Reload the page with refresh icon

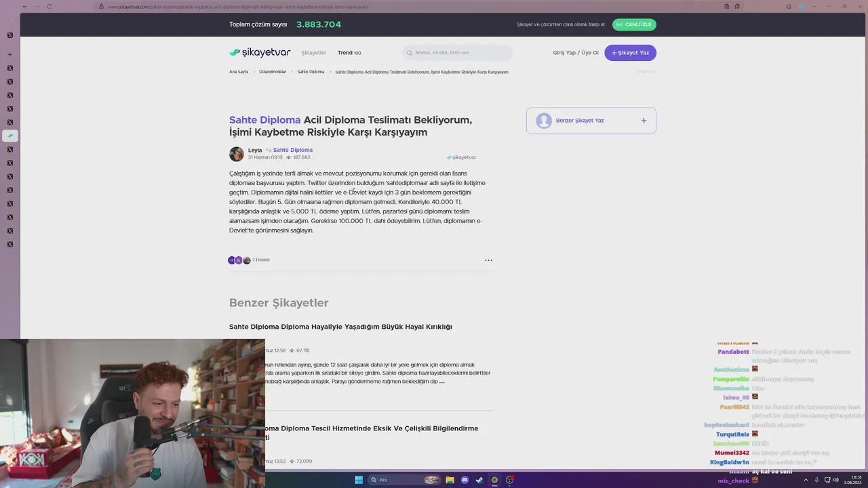(x=50, y=7)
